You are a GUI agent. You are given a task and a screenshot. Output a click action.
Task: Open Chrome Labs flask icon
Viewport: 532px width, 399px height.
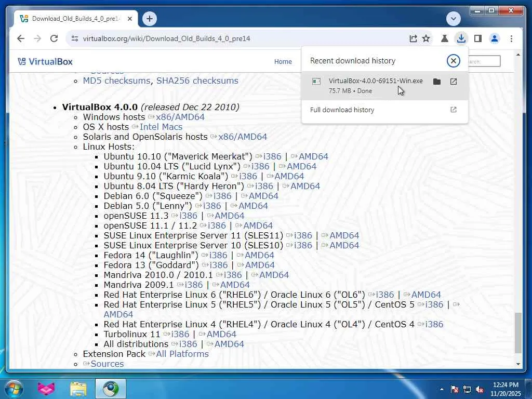coord(445,38)
